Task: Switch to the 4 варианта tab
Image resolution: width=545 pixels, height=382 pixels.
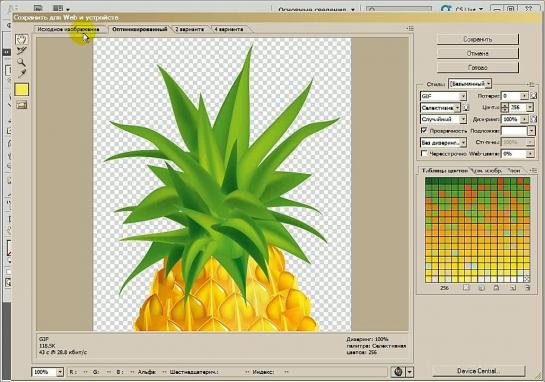Action: [x=228, y=29]
